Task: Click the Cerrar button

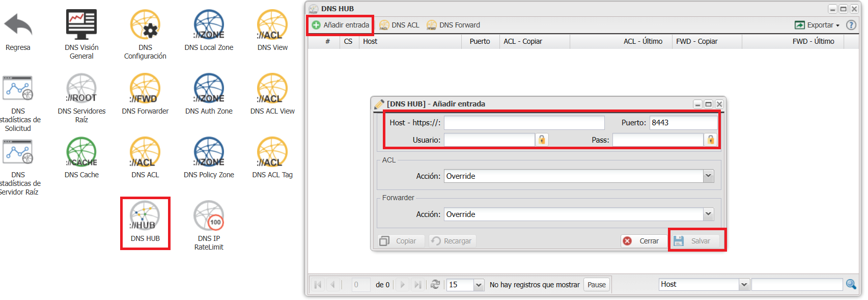Action: [x=642, y=241]
